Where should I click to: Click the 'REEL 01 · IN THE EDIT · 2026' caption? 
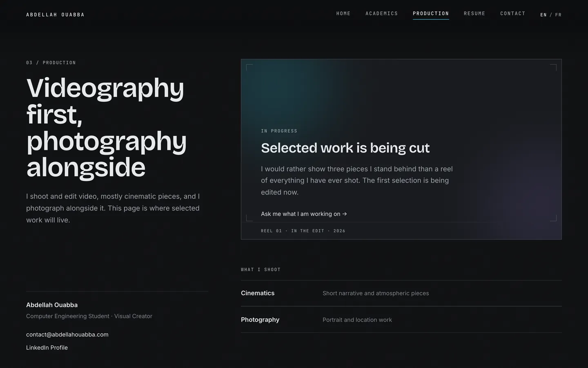pos(303,231)
